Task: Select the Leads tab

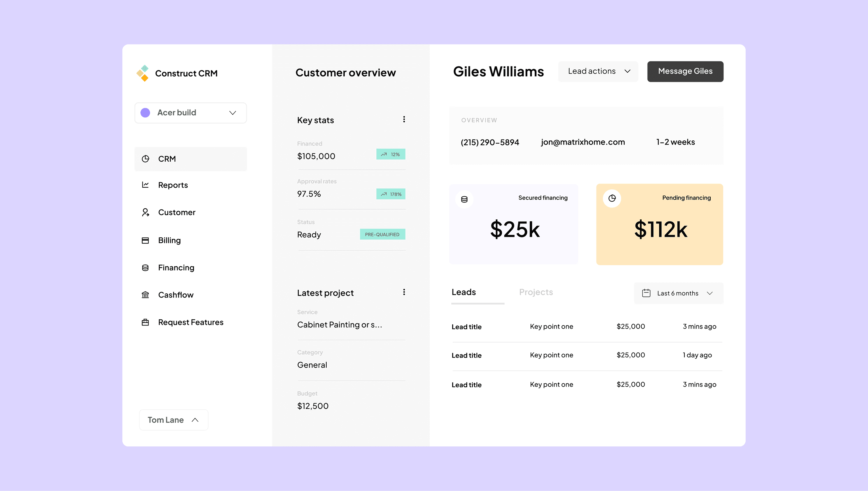Action: (464, 292)
